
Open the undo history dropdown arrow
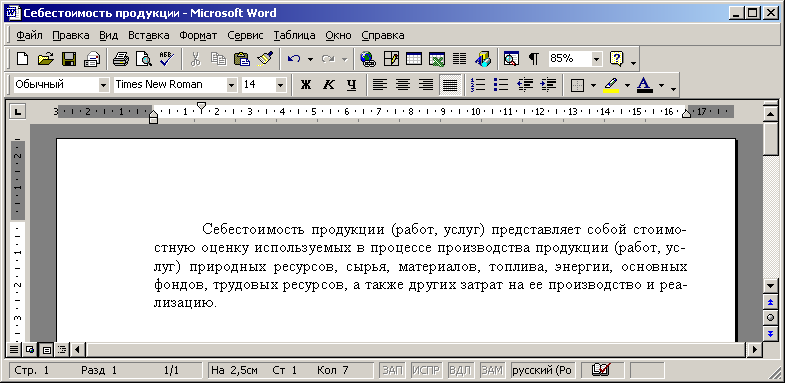click(x=310, y=59)
